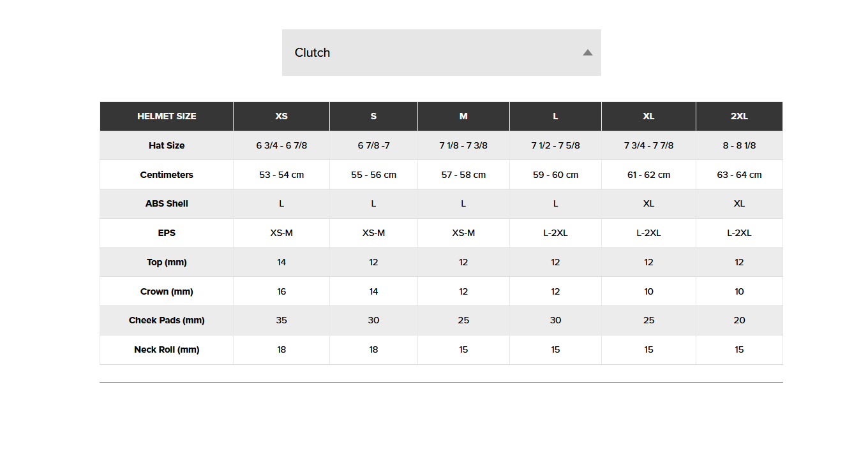
Task: Select the Cheek Pads (mm) row label
Action: tap(167, 320)
